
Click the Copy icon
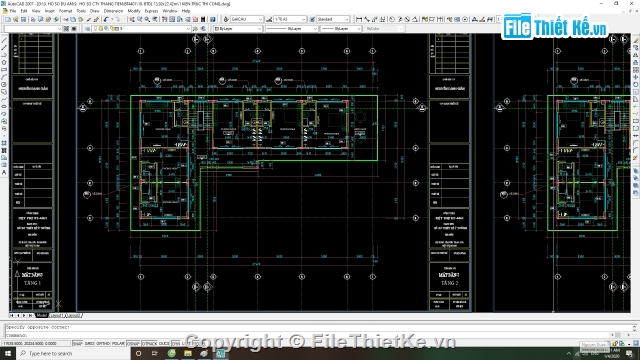click(73, 19)
